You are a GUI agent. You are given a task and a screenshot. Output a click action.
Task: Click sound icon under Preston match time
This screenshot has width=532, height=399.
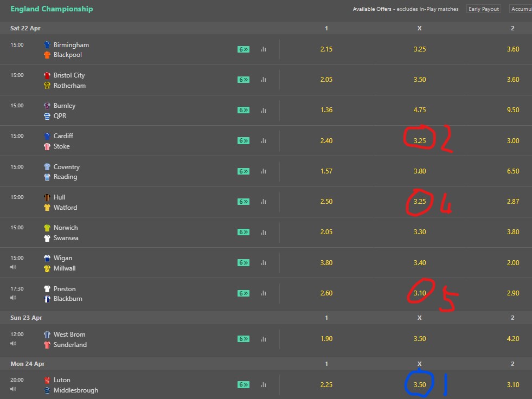click(x=13, y=298)
